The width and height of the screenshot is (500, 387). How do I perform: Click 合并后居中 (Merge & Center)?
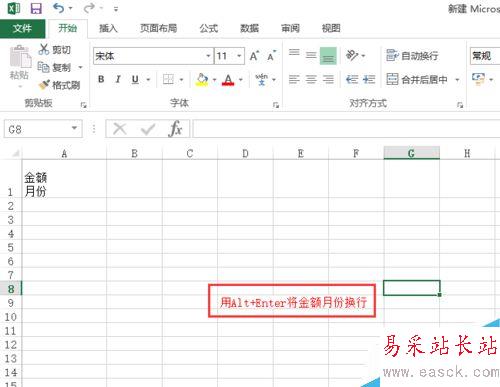(417, 79)
